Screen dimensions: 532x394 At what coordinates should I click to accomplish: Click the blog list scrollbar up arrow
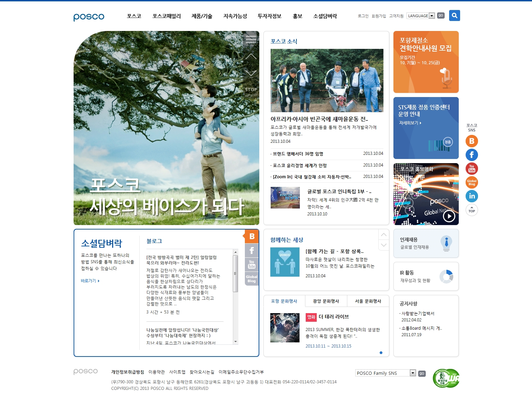(236, 252)
